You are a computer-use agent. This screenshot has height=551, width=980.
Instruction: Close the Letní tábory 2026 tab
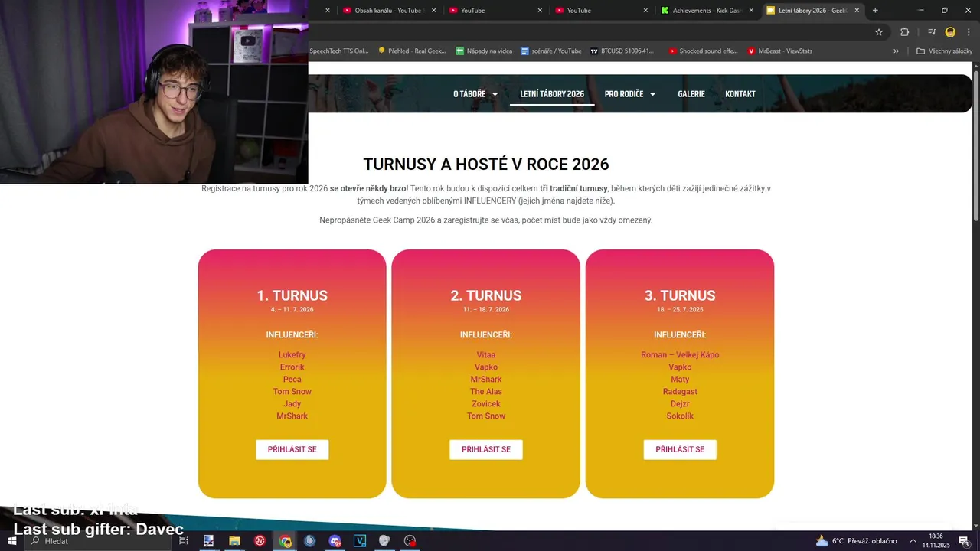857,11
